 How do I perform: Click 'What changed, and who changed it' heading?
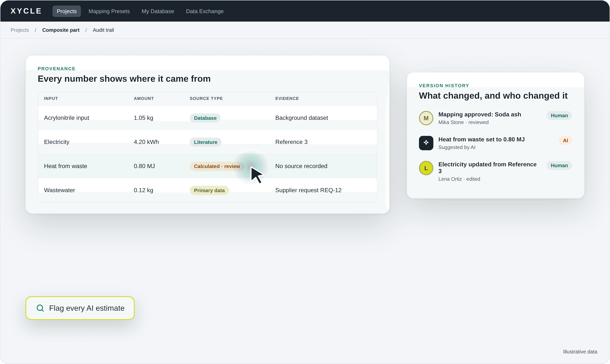tap(493, 96)
